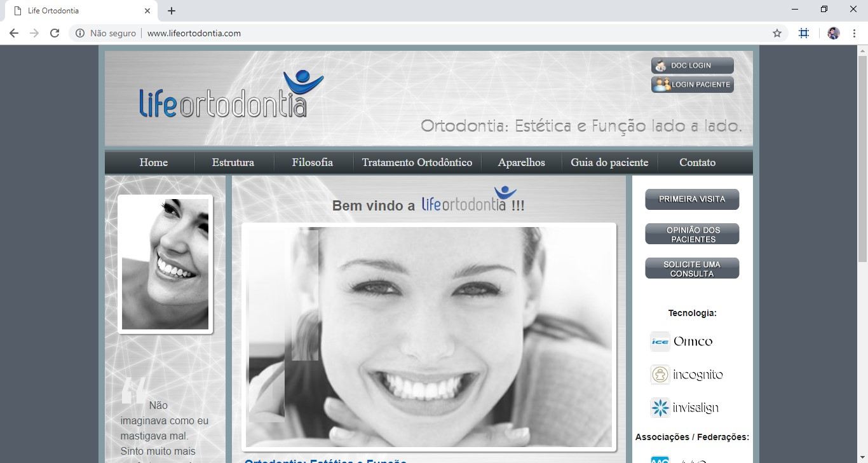Open a new browser tab

(x=172, y=11)
